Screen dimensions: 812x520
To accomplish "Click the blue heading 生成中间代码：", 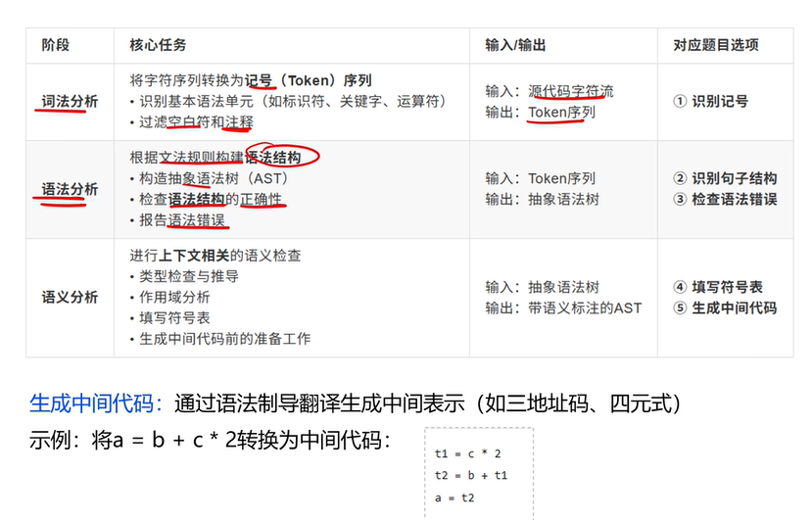I will [x=96, y=403].
